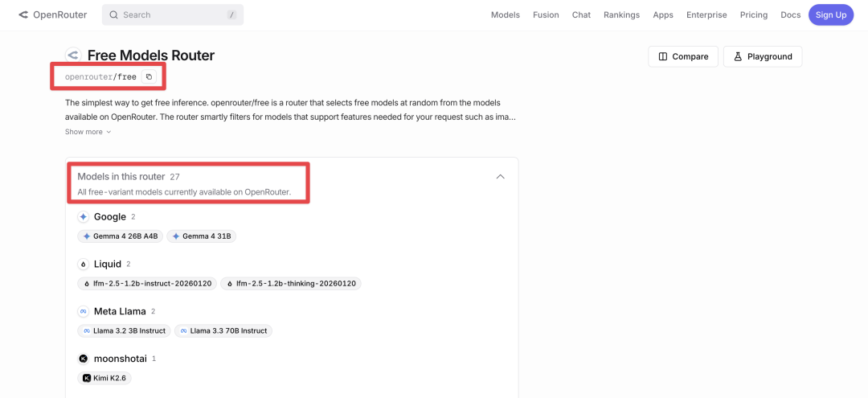Click the Sign Up button
The height and width of the screenshot is (398, 868).
831,15
